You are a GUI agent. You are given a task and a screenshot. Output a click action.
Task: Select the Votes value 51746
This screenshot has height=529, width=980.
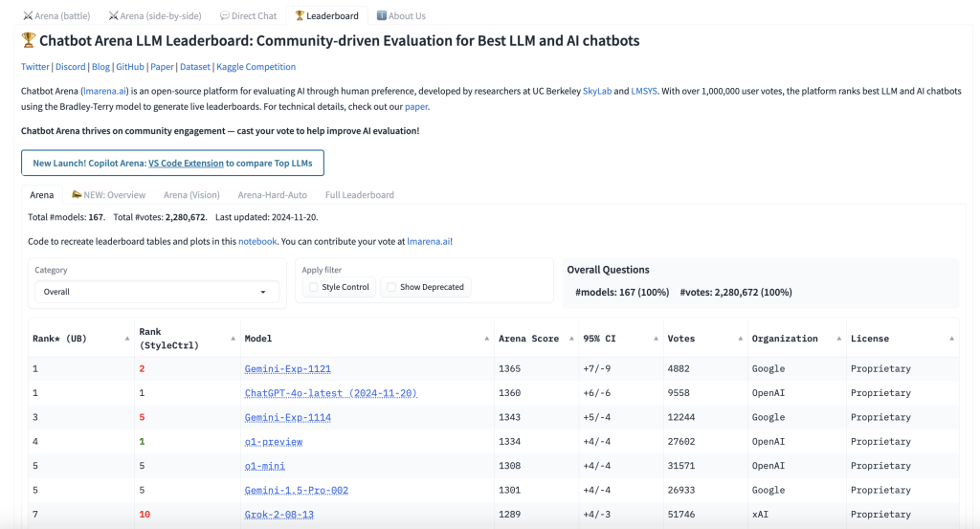pos(680,515)
